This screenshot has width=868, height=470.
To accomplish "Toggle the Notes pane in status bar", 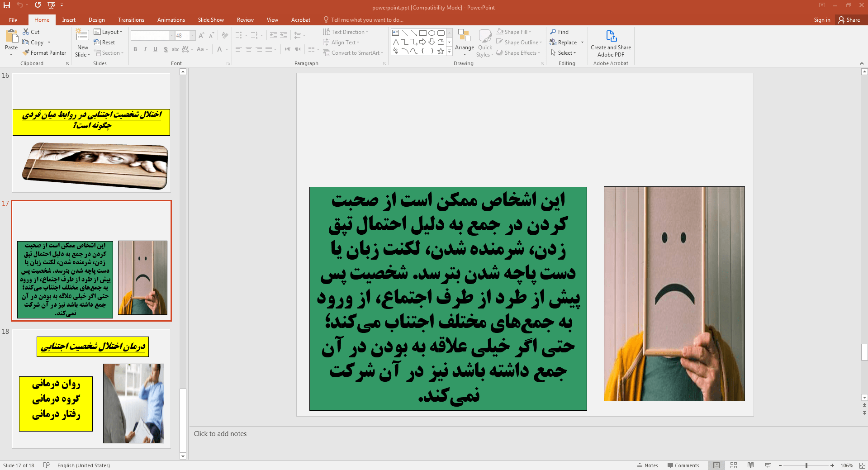I will point(647,465).
